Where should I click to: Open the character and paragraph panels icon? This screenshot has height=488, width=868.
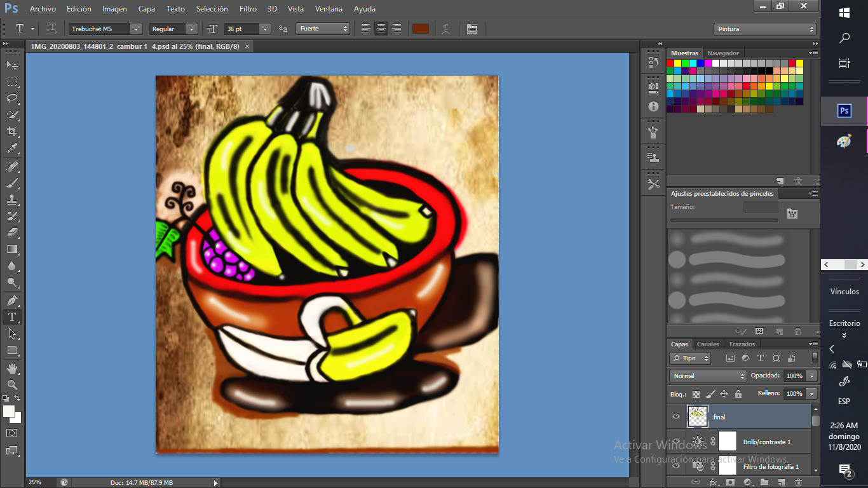(x=471, y=29)
